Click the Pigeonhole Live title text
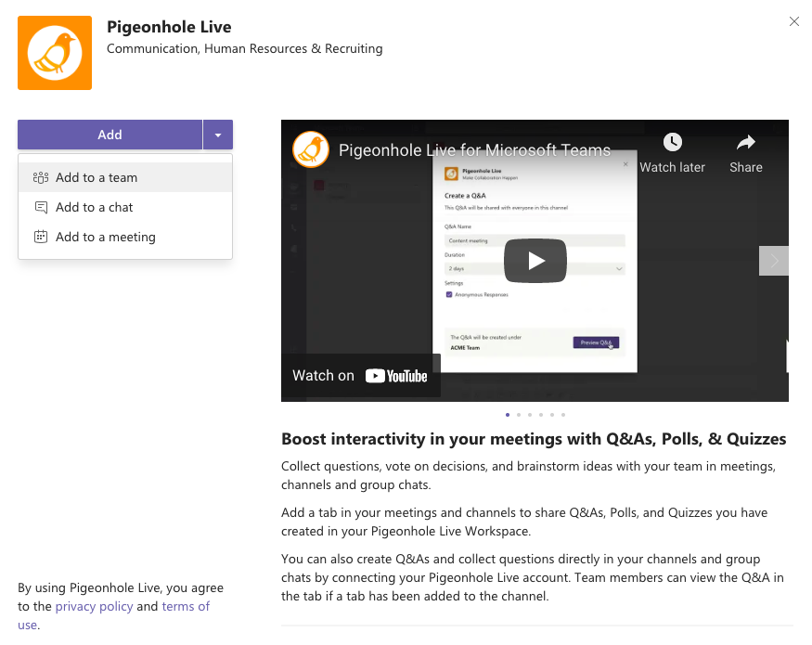Viewport: 812px width, 645px height. (x=169, y=27)
